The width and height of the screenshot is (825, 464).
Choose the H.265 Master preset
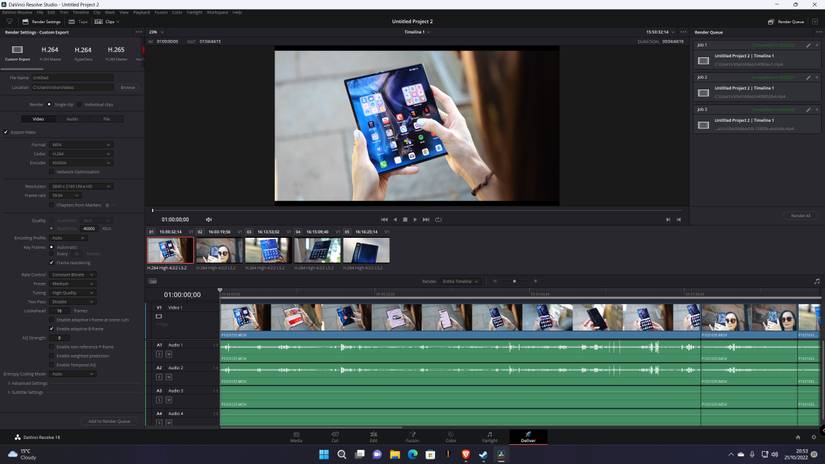(116, 53)
